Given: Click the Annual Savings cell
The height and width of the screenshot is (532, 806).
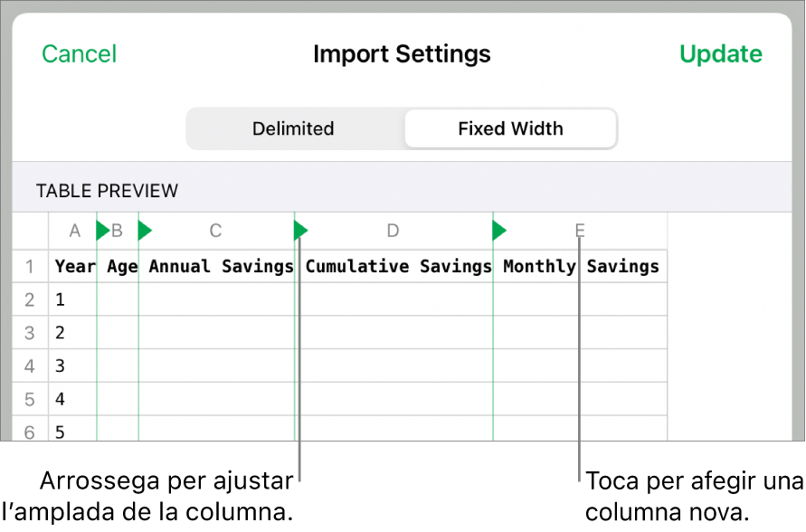Looking at the screenshot, I should 221,267.
